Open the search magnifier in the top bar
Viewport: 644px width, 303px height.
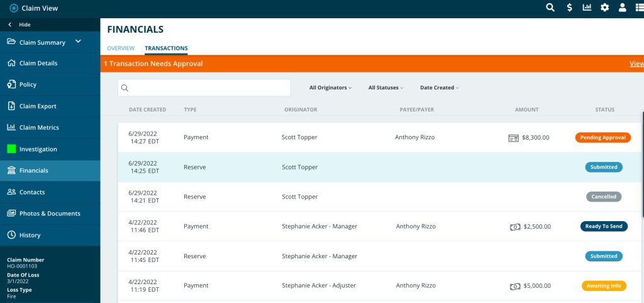coord(550,8)
